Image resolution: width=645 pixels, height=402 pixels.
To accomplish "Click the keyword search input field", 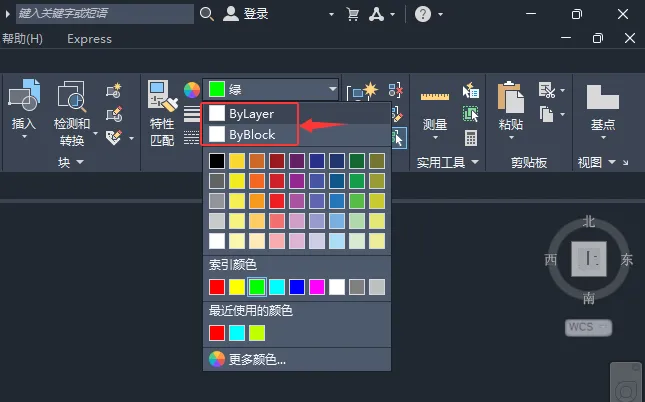I will [105, 14].
